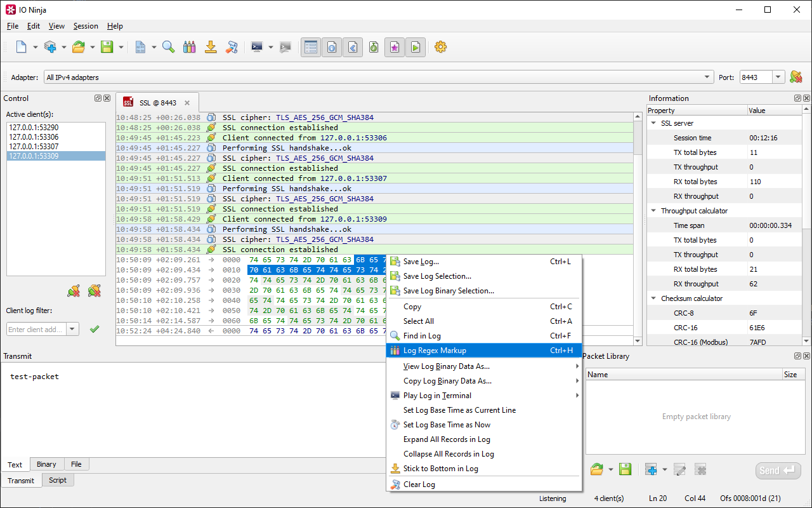812x508 pixels.
Task: Collapse the SSL server group in Information
Action: pos(653,123)
